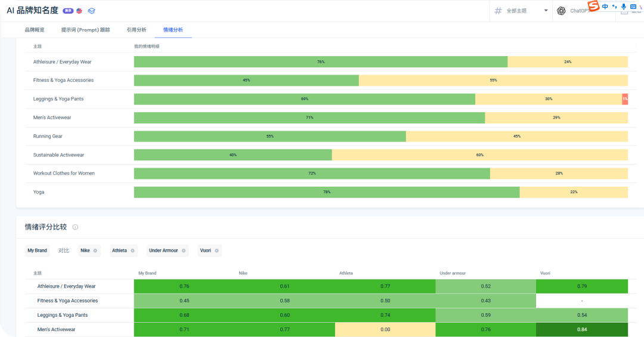Switch to the 提示词 (Prompt) 跟踪 tab
644x337 pixels.
[x=85, y=30]
